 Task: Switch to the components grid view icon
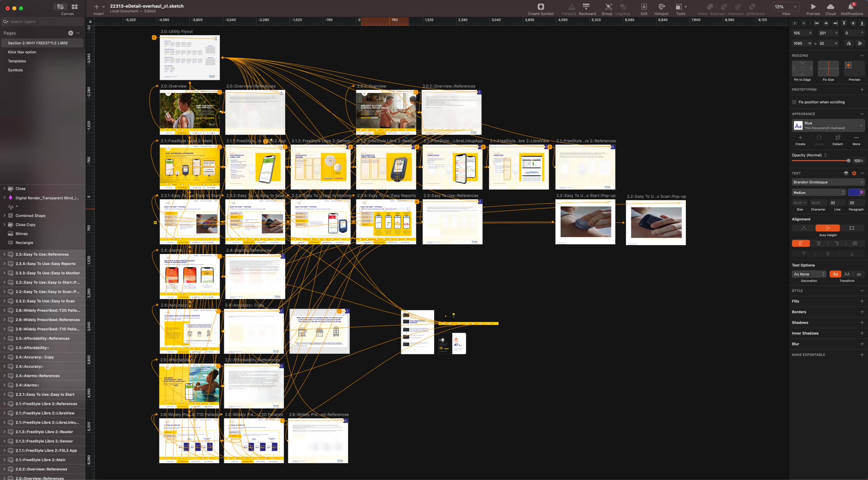pos(75,7)
